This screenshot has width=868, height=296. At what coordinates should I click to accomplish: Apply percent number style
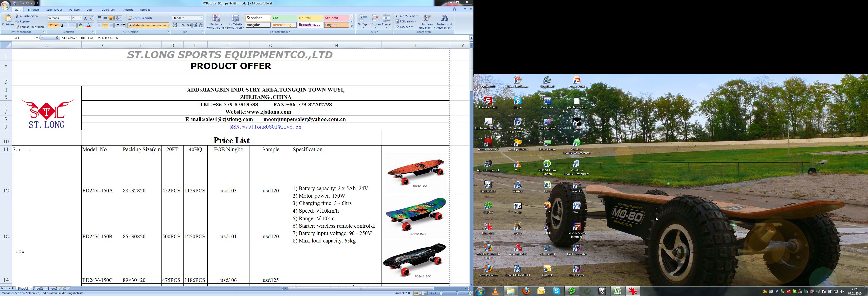pyautogui.click(x=183, y=25)
